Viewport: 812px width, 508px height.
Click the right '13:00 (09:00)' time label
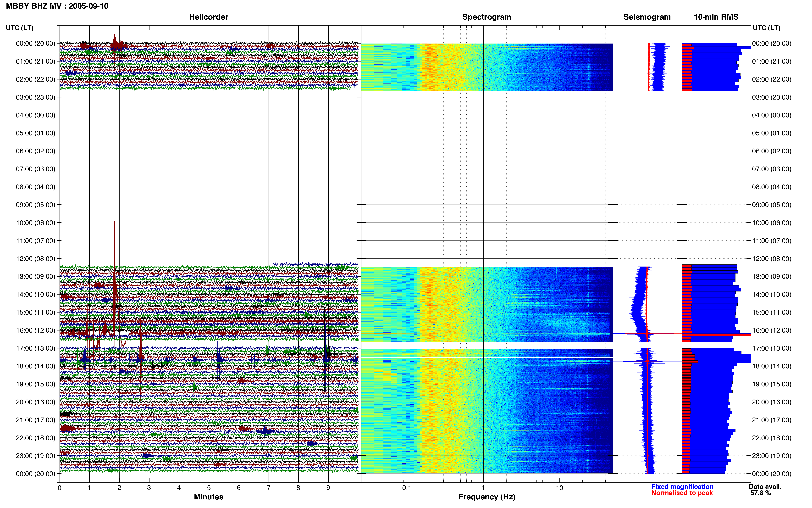pos(772,277)
